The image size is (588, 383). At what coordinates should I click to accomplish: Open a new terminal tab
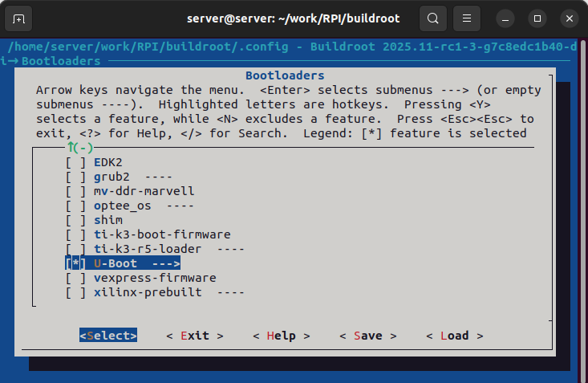(18, 18)
